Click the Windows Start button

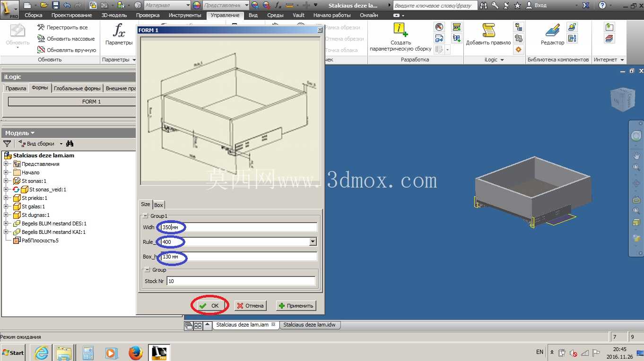(x=13, y=352)
